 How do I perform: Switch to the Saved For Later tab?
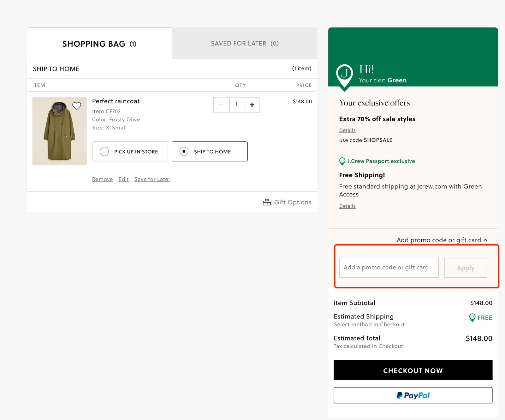[x=244, y=43]
